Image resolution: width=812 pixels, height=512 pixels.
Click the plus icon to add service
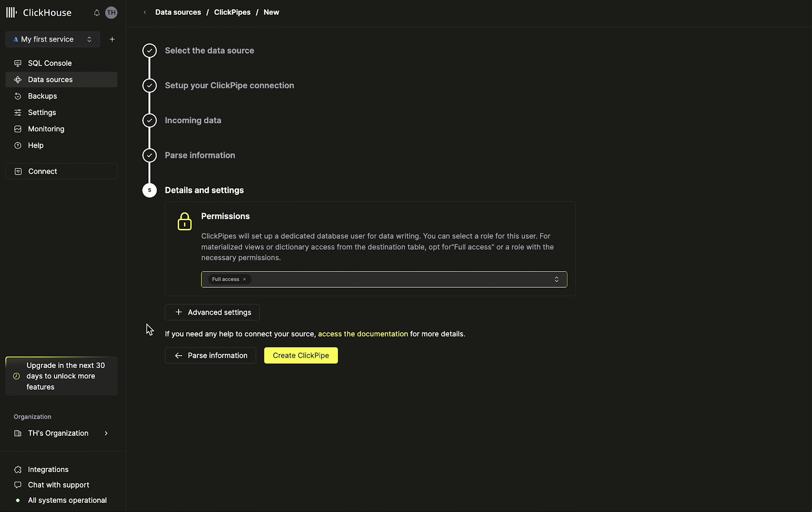coord(112,39)
